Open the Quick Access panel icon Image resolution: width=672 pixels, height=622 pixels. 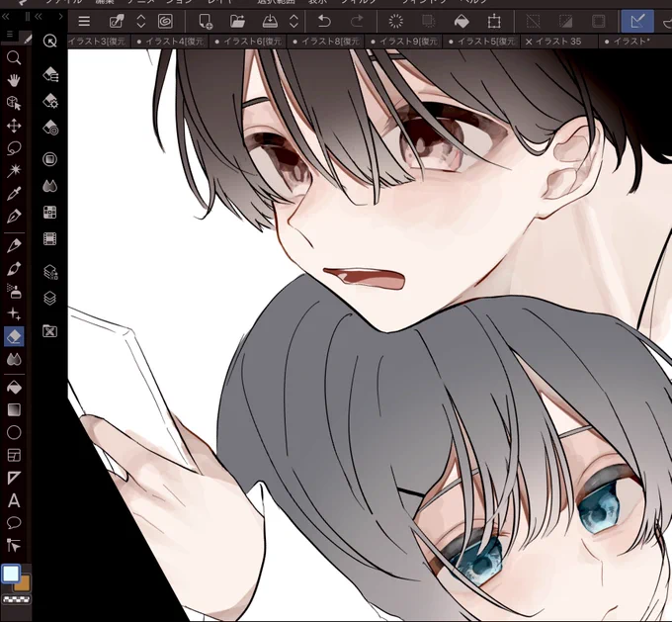(x=50, y=42)
